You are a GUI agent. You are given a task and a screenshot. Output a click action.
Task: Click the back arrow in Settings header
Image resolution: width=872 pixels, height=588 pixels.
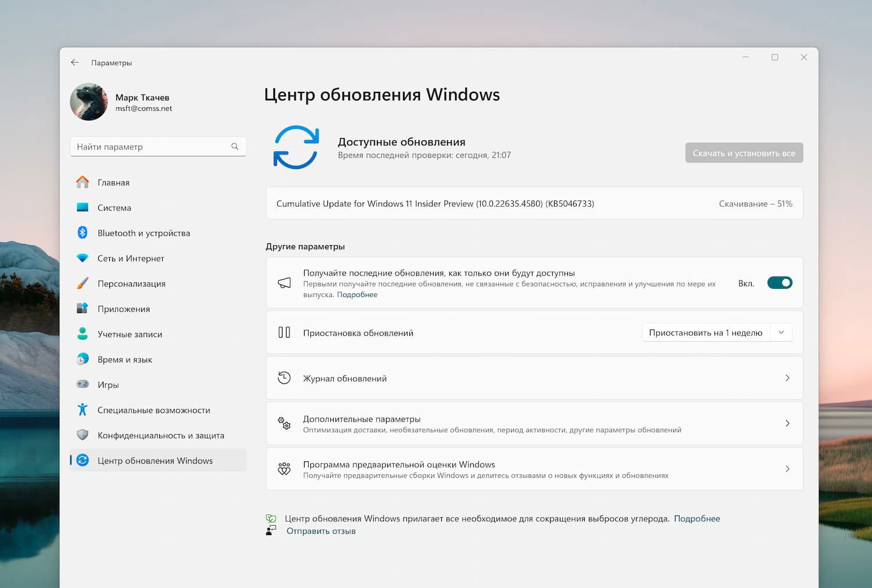click(x=75, y=62)
